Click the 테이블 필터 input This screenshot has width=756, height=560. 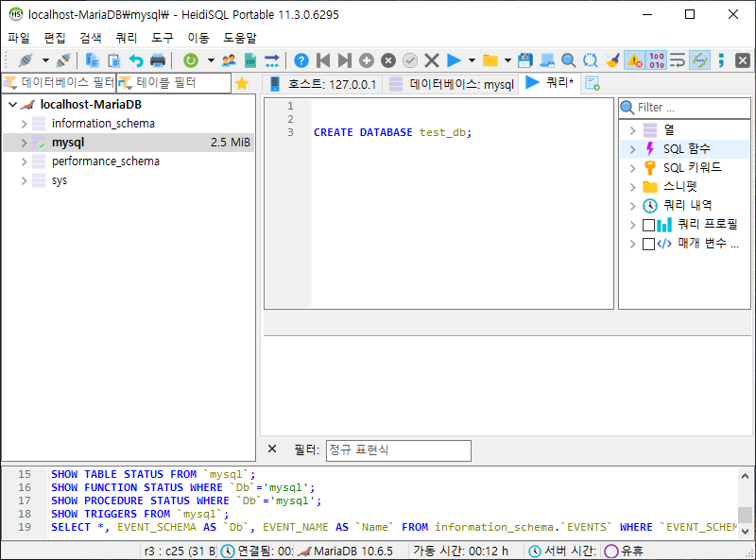pos(174,83)
